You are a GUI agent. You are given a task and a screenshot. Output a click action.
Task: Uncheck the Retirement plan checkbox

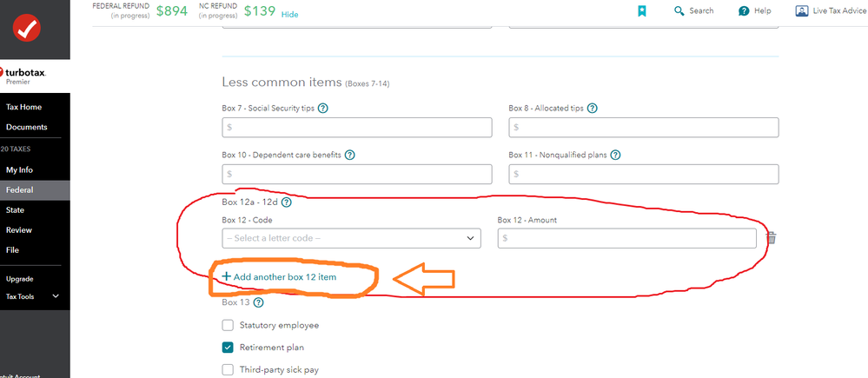pos(228,348)
